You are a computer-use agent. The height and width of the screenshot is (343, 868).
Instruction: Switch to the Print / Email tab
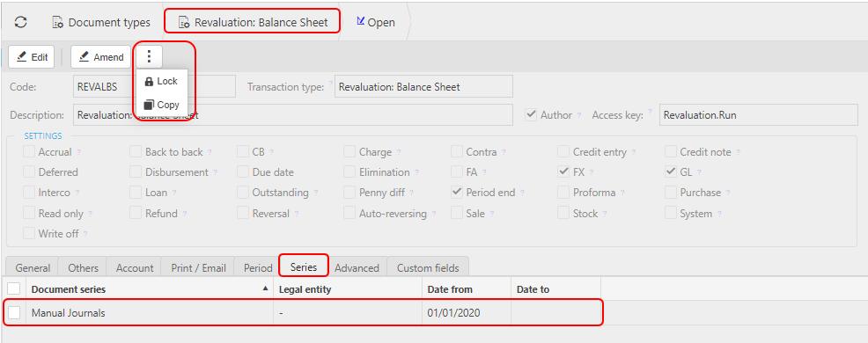click(x=198, y=267)
